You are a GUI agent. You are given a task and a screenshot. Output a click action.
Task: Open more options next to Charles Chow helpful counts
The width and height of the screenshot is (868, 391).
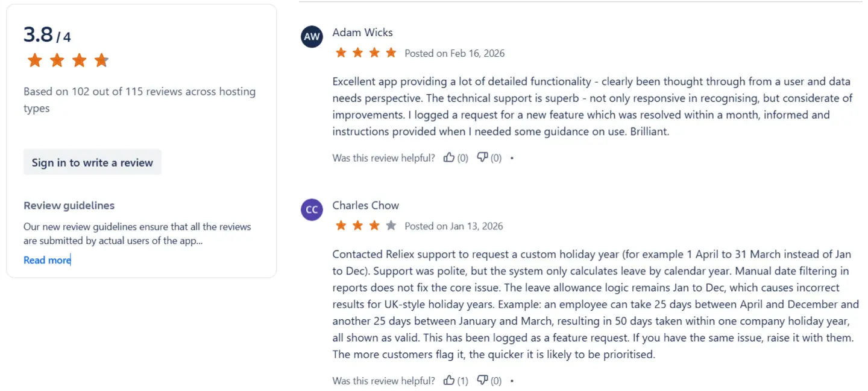[512, 380]
